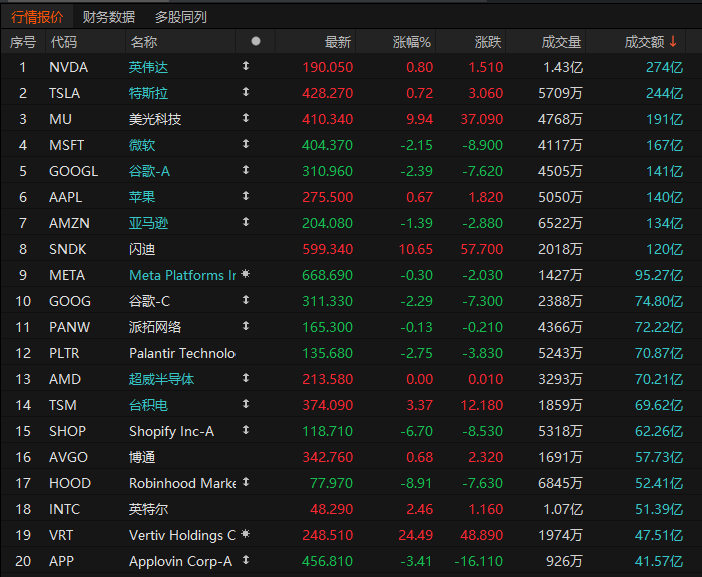The image size is (702, 577).
Task: Click the up-down marker icon beside 谷歌-C
Action: [x=246, y=300]
